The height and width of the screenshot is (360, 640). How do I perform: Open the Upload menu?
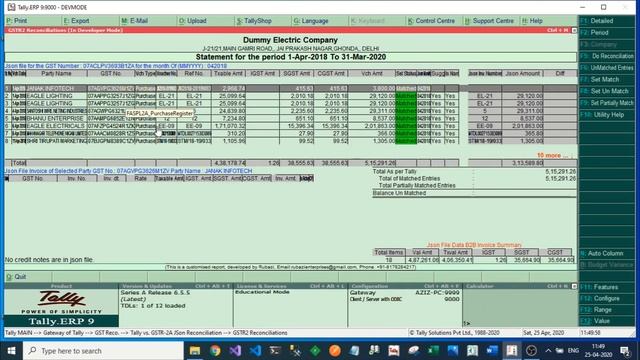192,21
